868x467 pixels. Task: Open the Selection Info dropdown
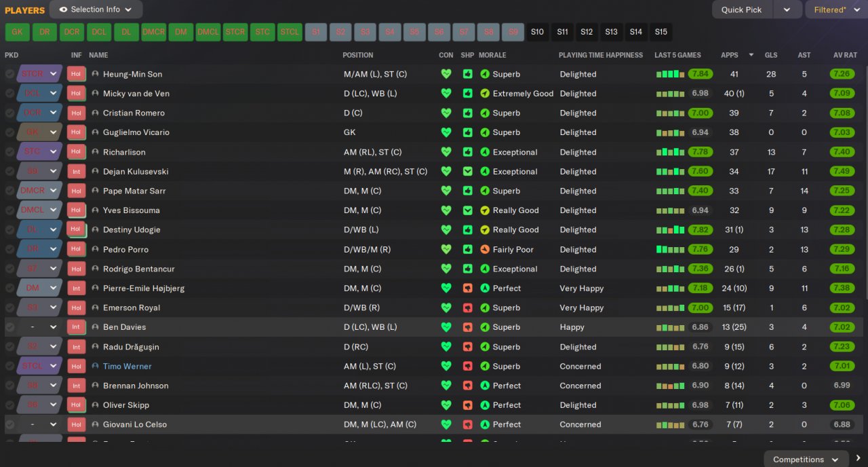click(96, 10)
